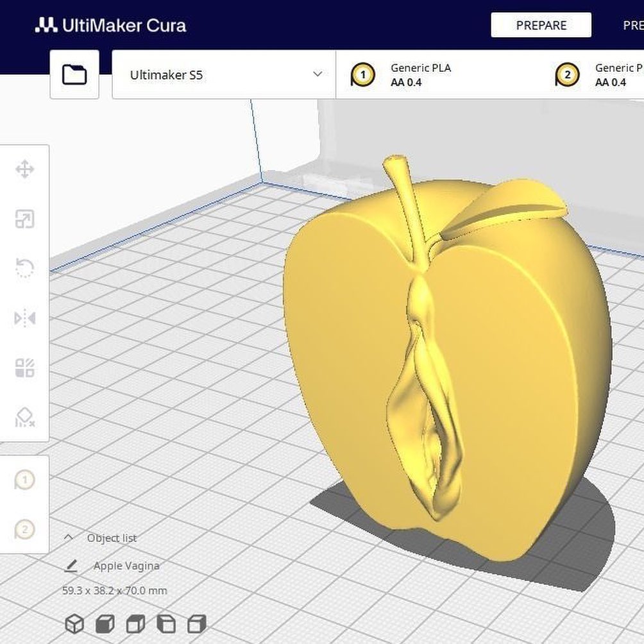Choose the Mirror tool
The width and height of the screenshot is (644, 644).
click(x=24, y=318)
